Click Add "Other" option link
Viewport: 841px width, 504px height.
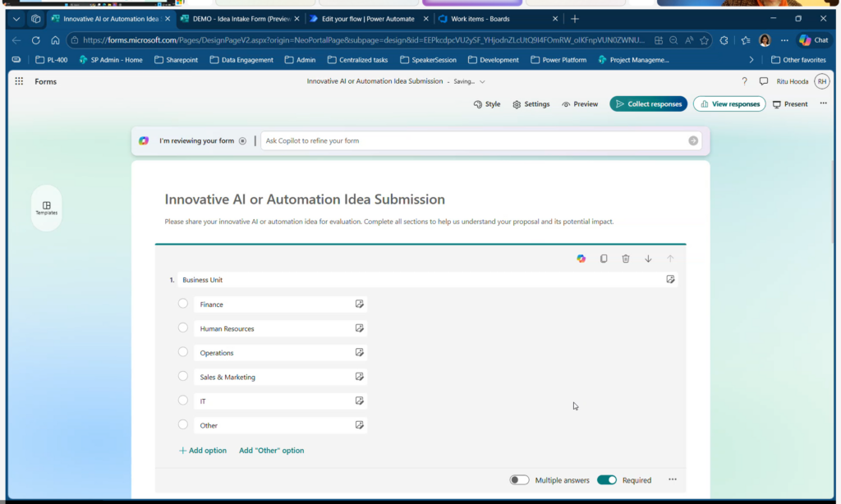coord(271,451)
